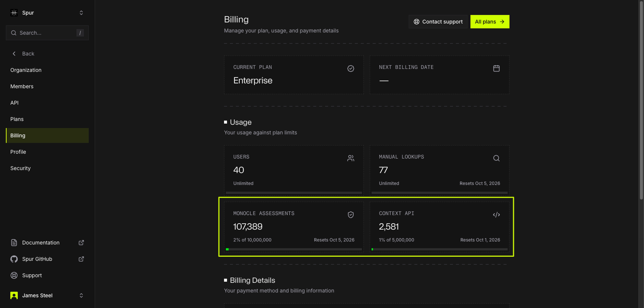Click the Back link label
The height and width of the screenshot is (308, 644).
28,54
